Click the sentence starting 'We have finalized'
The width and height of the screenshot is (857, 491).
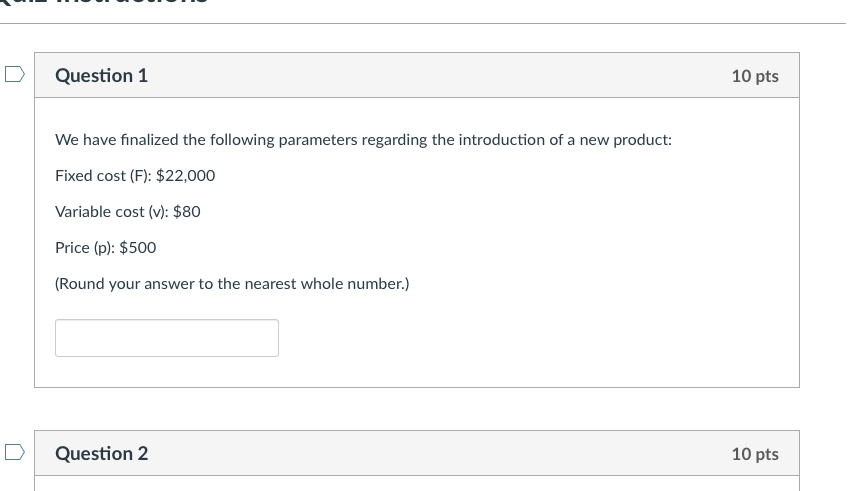click(x=363, y=140)
